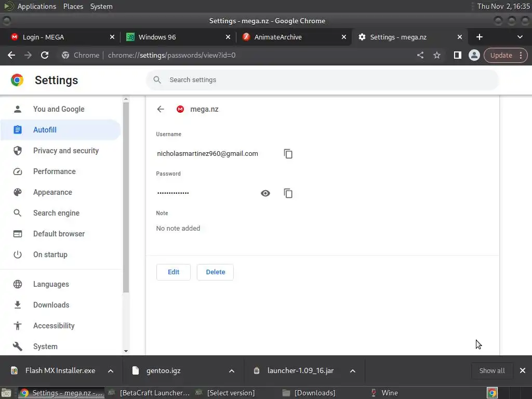
Task: Click the browser back arrow in toolbar
Action: 11,55
